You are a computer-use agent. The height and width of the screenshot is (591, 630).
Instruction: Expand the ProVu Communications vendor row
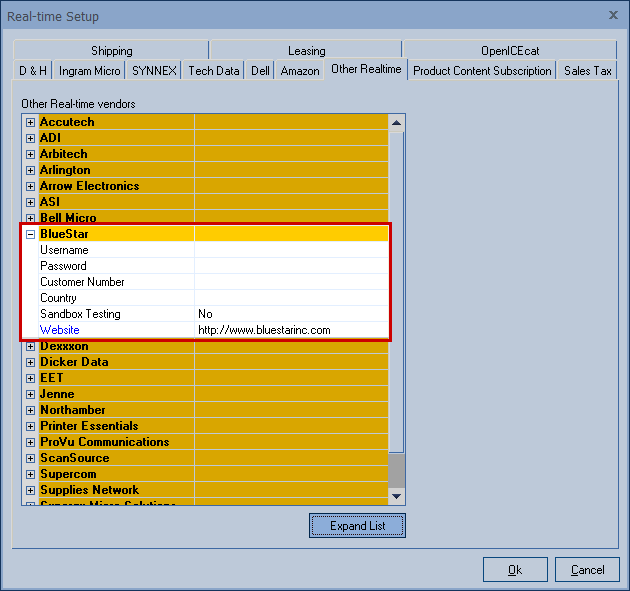[x=31, y=442]
